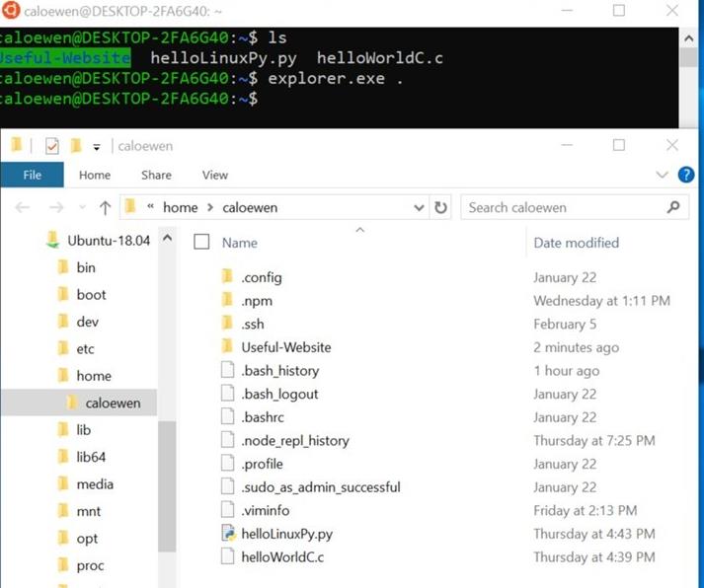Open the File menu
The width and height of the screenshot is (704, 588).
[32, 176]
